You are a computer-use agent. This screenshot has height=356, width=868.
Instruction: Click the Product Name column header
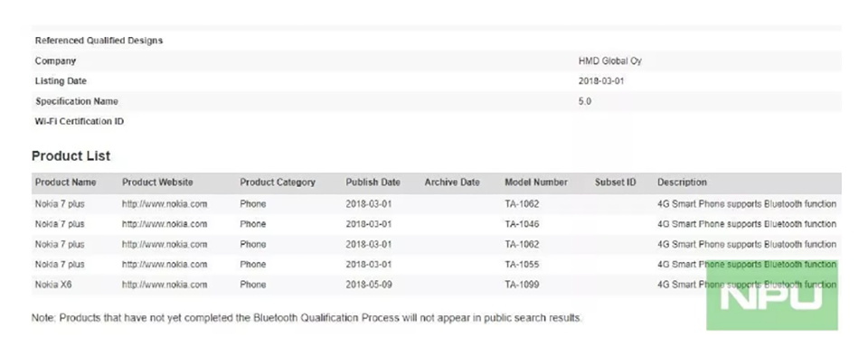tap(65, 183)
